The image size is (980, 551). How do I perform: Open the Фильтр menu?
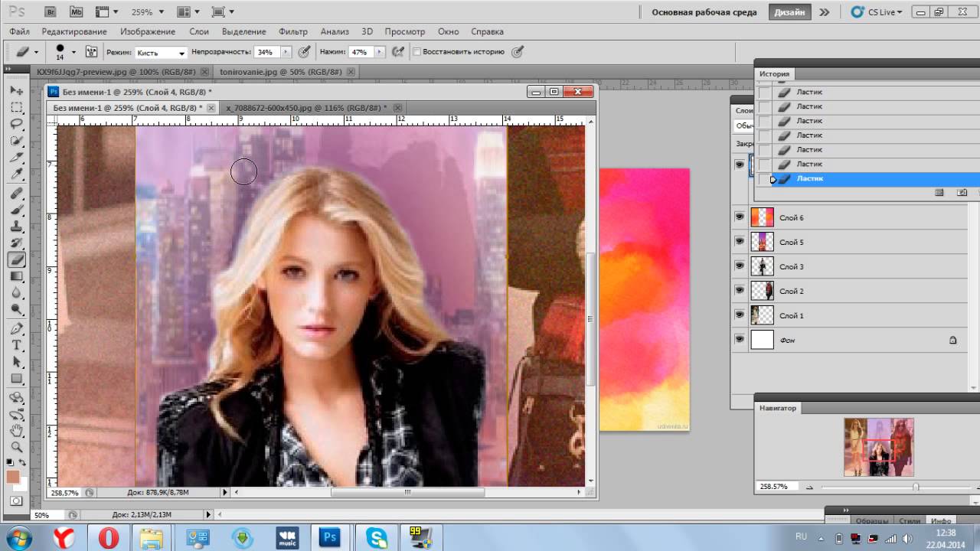pos(293,31)
